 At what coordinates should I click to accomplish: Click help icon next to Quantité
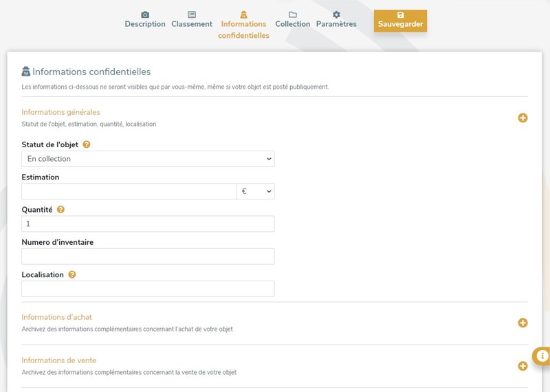click(x=60, y=210)
